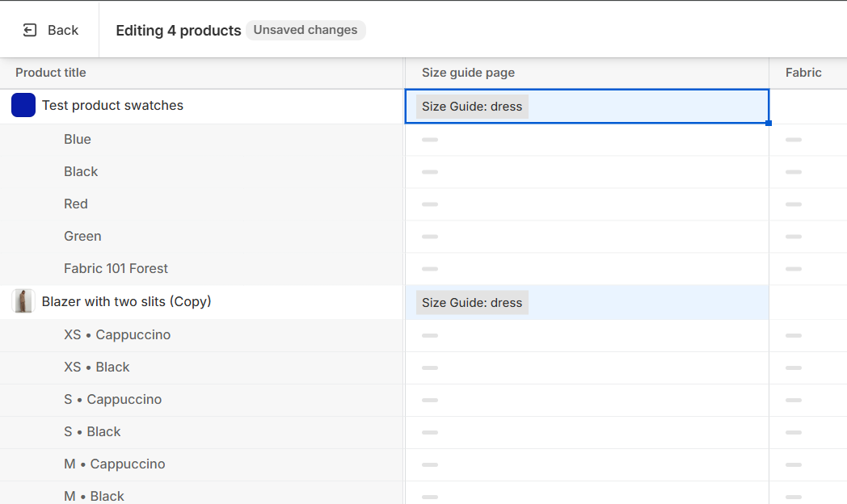Click the blue Test product swatches thumbnail

(23, 105)
